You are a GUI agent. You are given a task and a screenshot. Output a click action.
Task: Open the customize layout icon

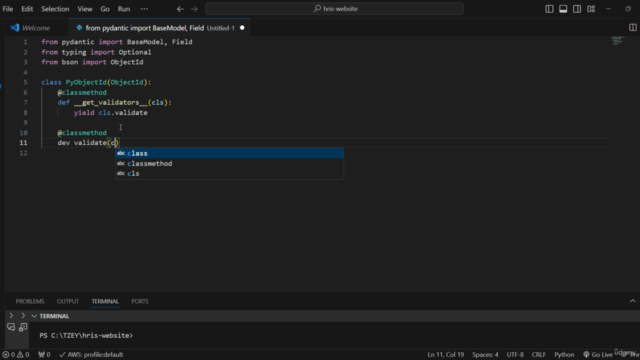(x=591, y=9)
